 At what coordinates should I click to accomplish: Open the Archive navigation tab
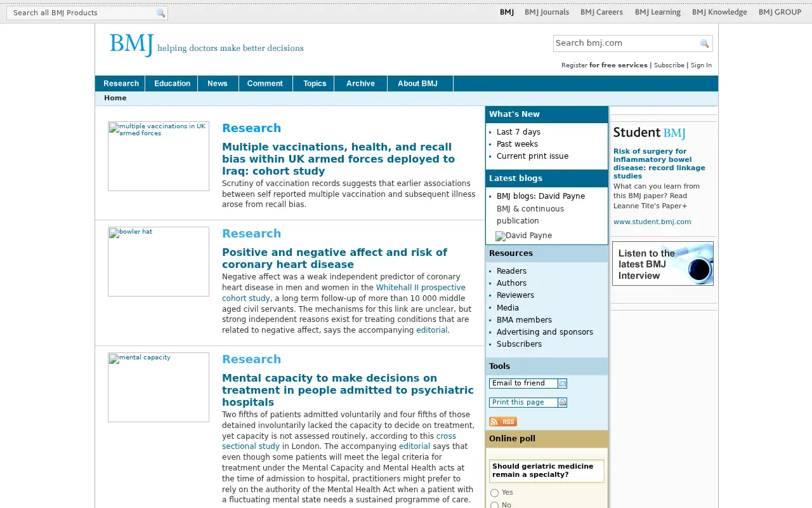[360, 84]
